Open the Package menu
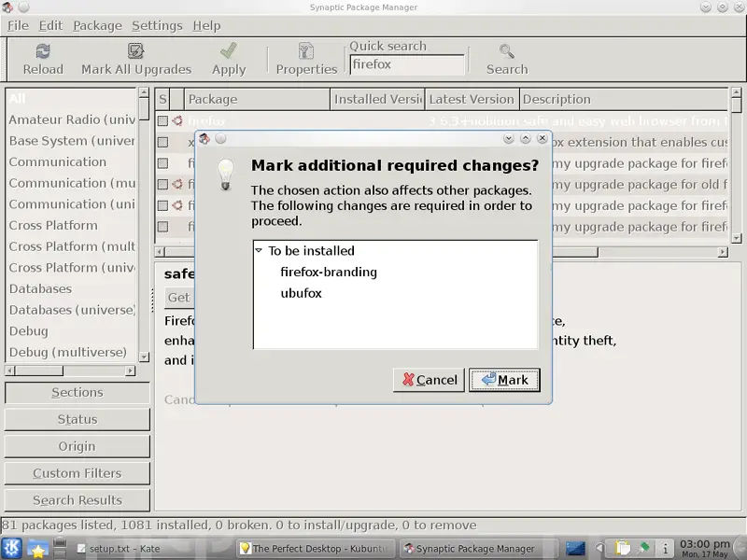This screenshot has width=747, height=560. 97,26
